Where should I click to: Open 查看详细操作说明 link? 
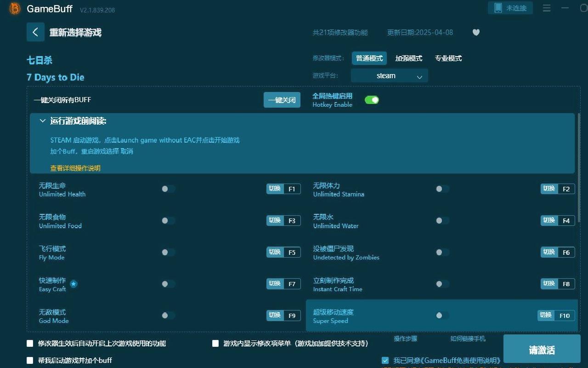[x=75, y=168]
